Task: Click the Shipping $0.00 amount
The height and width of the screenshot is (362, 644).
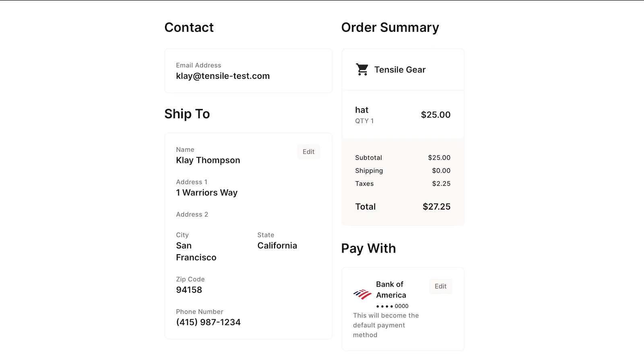Action: pyautogui.click(x=441, y=171)
